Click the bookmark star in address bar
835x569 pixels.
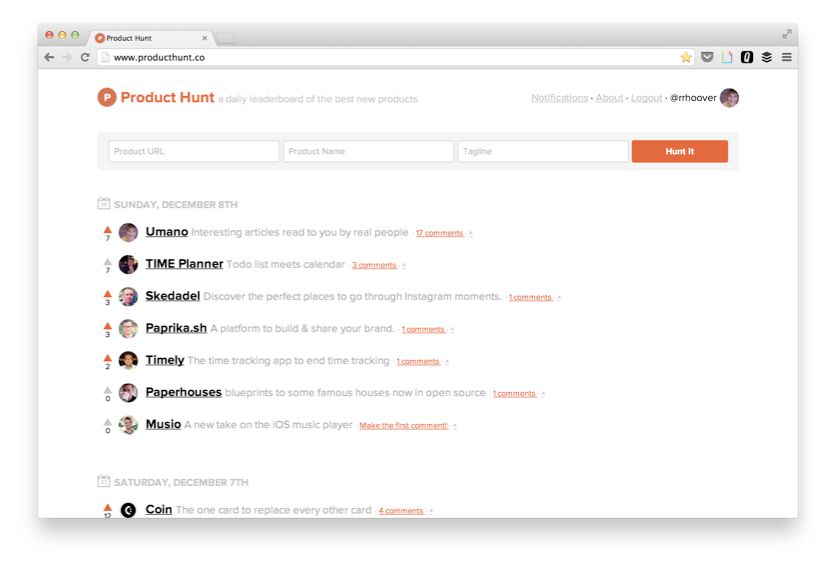point(686,57)
